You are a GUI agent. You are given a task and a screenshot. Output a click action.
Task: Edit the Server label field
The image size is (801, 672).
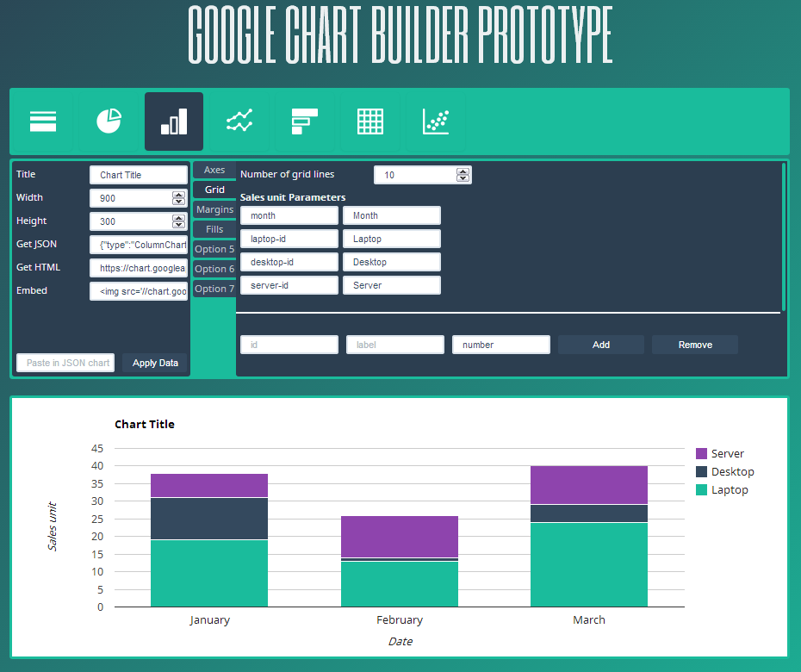[391, 285]
